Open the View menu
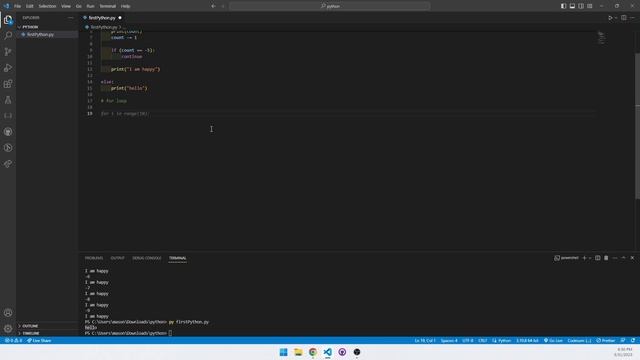 (x=66, y=6)
